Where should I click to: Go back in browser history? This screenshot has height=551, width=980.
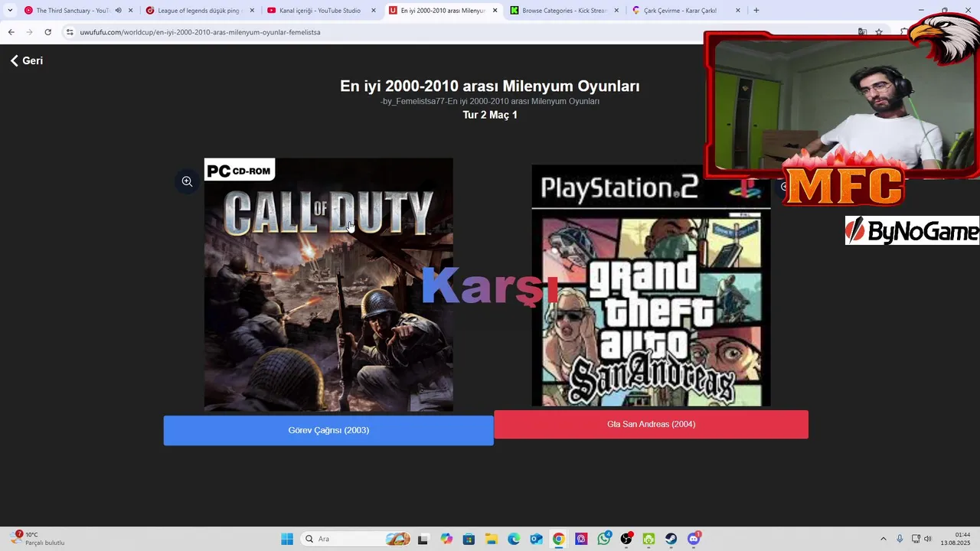(x=11, y=32)
